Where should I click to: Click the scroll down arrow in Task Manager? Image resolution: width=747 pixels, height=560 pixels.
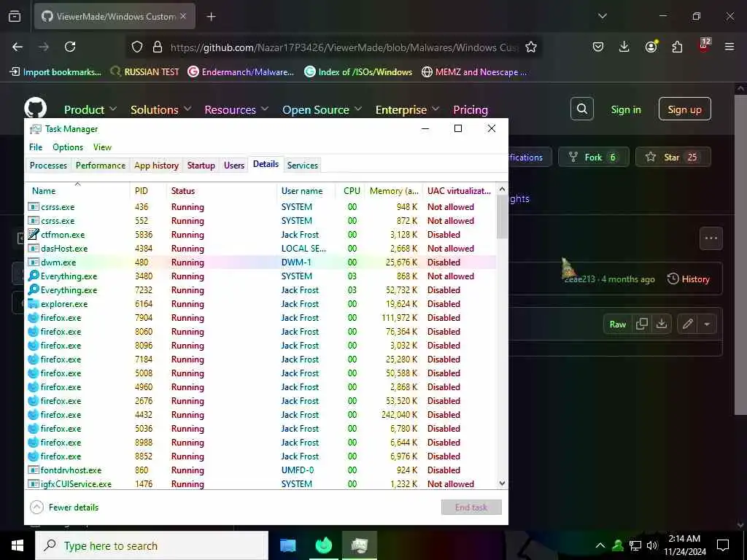(x=502, y=483)
